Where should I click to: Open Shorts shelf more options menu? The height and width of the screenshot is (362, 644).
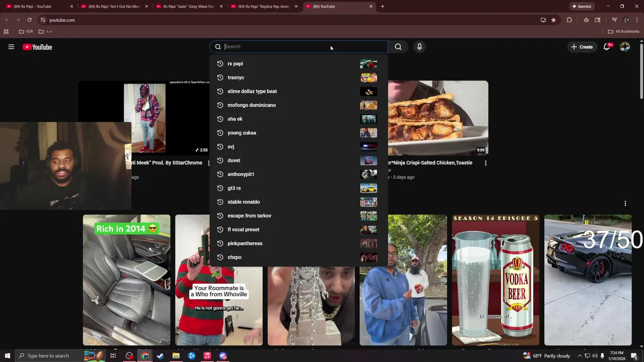[x=625, y=204]
